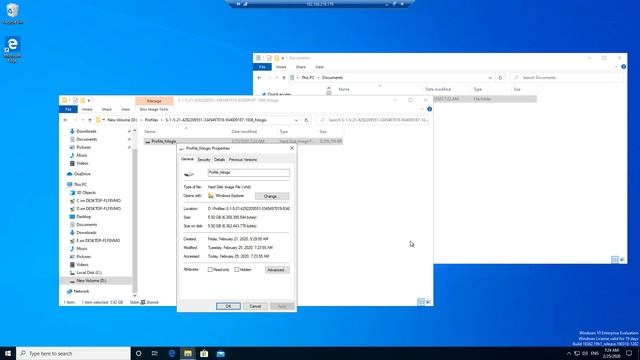Open the Share ribbon tab in front Explorer window
This screenshot has height=360, width=640.
coord(107,109)
